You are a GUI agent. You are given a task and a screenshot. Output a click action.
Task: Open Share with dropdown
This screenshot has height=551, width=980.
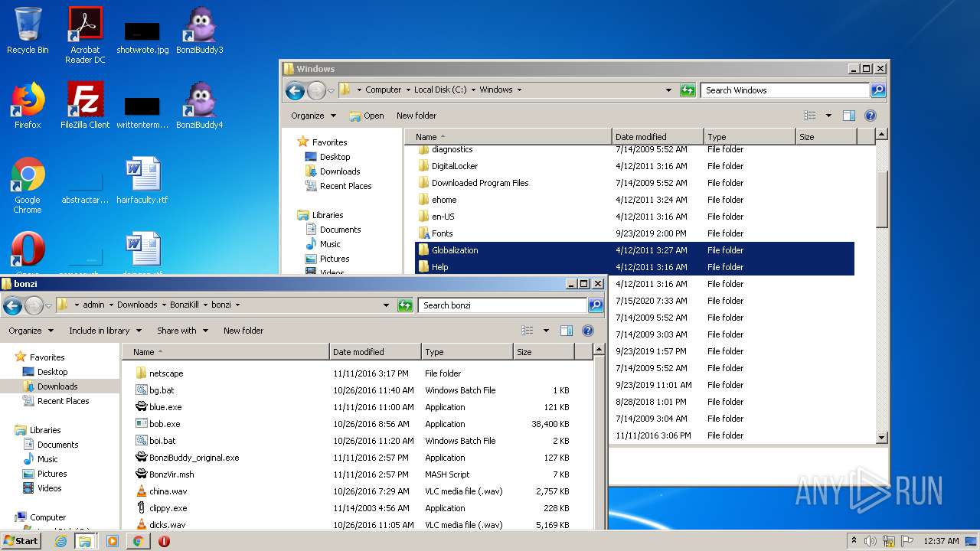(182, 331)
